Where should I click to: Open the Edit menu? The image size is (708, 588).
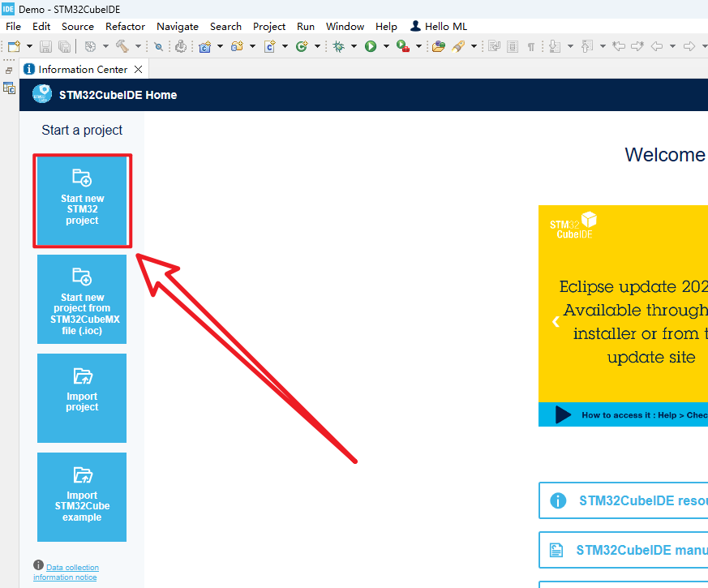point(41,27)
